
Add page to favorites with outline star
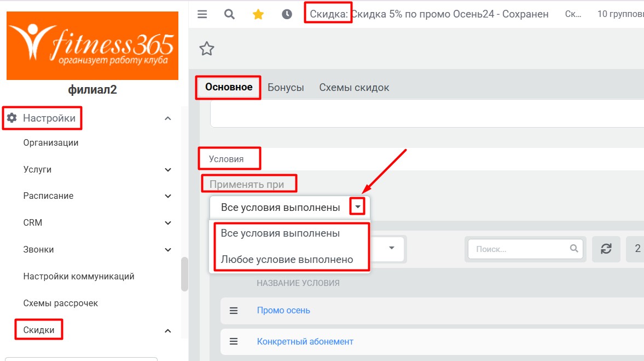pyautogui.click(x=207, y=49)
